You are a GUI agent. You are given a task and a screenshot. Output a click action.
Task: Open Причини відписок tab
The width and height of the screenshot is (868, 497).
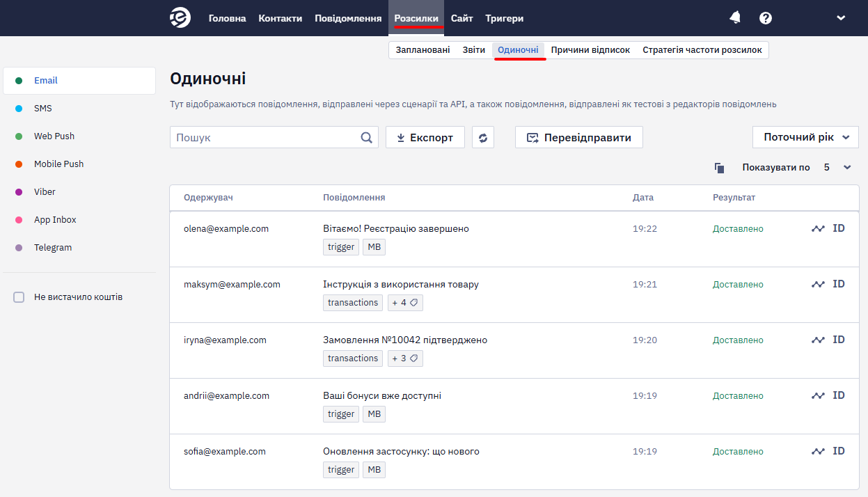pyautogui.click(x=590, y=50)
